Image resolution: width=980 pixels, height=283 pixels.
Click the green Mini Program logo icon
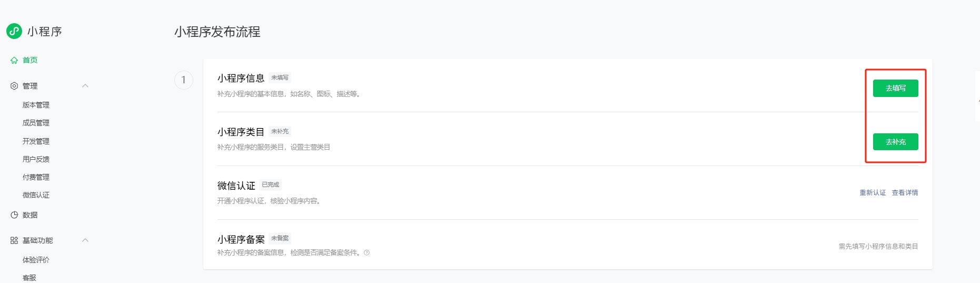click(x=14, y=31)
